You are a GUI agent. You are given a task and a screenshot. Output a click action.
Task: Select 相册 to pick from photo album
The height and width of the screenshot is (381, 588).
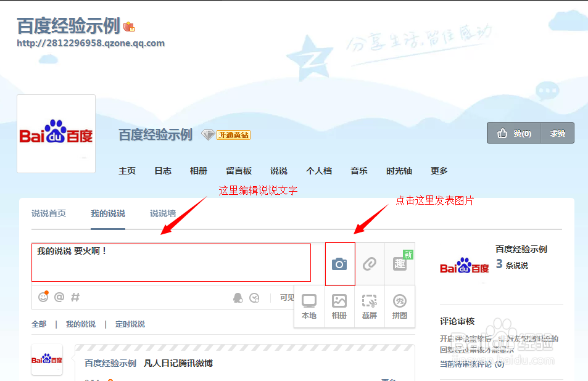coord(339,306)
